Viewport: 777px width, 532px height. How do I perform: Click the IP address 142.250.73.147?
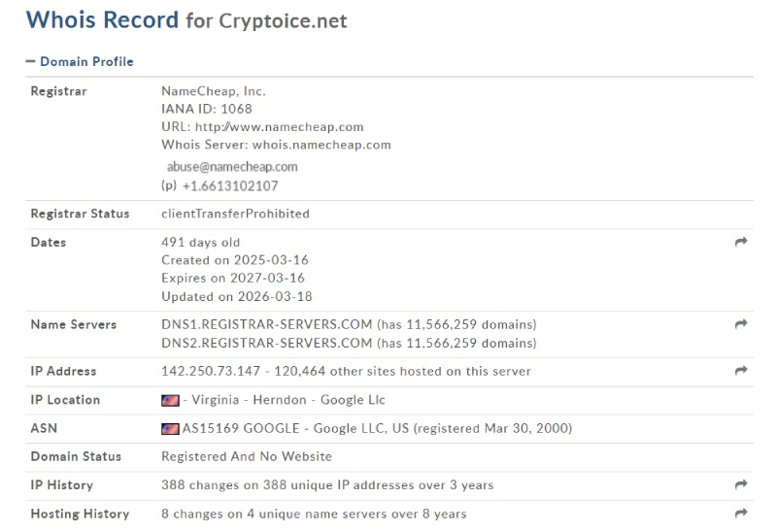(x=211, y=371)
